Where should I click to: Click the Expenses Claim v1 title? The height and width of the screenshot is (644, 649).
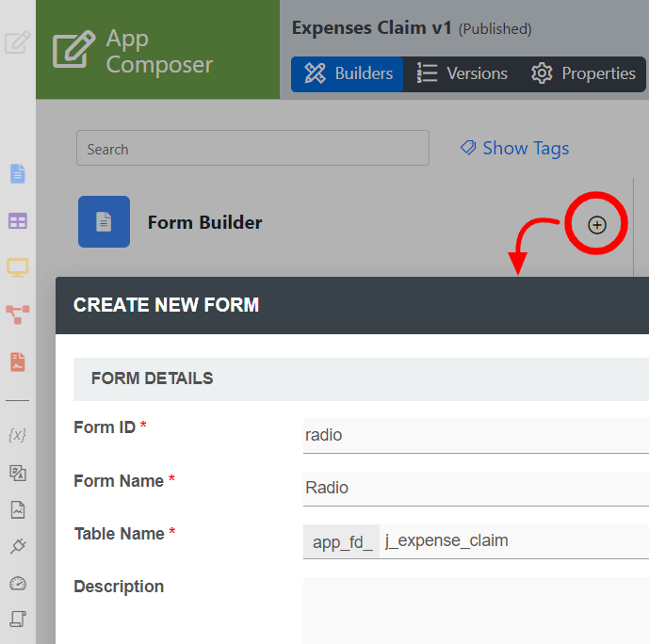click(x=372, y=28)
